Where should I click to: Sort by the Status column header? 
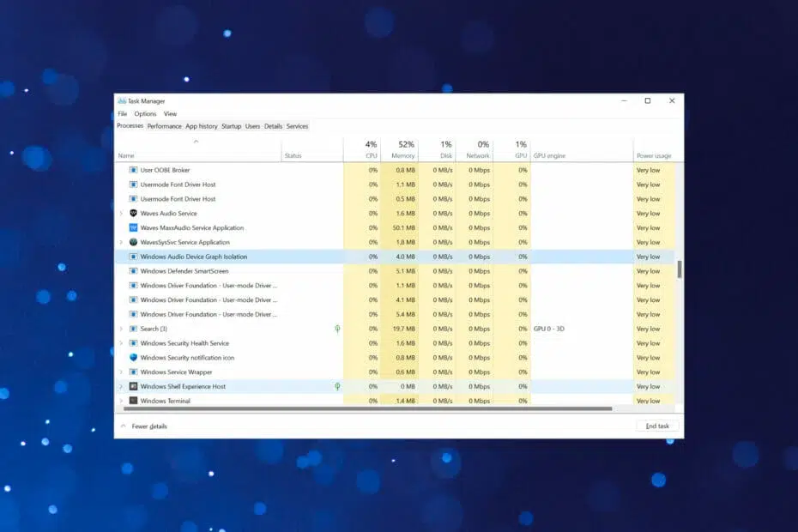312,149
